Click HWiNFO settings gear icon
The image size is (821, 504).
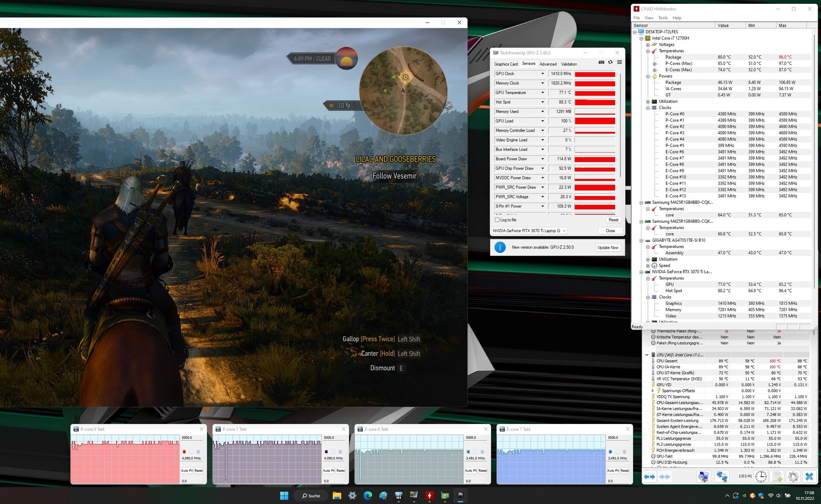point(793,476)
